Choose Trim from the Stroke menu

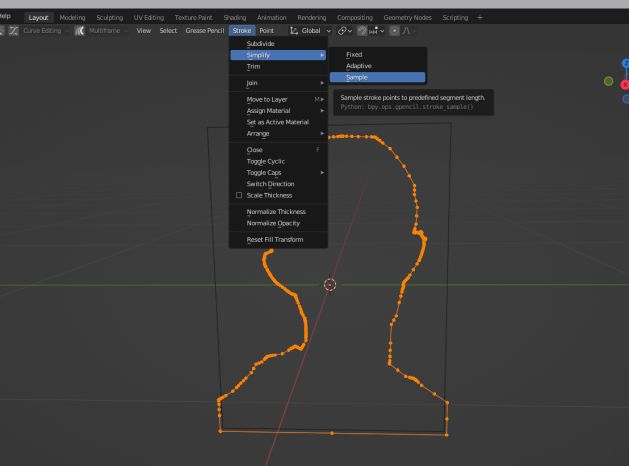tap(278, 67)
